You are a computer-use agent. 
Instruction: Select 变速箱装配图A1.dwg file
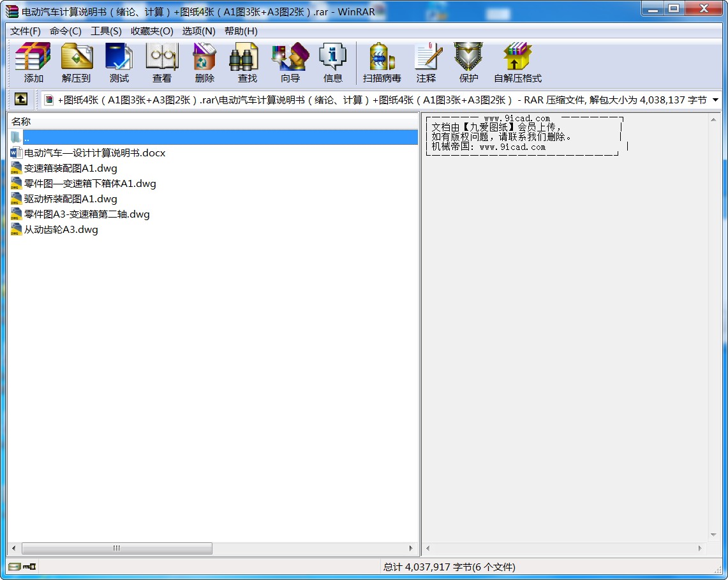71,168
